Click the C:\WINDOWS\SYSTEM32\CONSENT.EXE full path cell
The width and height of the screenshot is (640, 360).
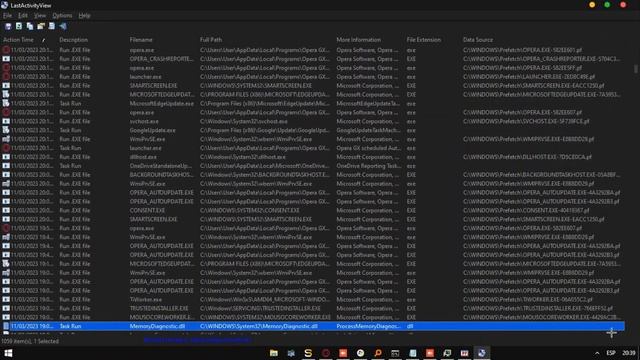(x=249, y=210)
